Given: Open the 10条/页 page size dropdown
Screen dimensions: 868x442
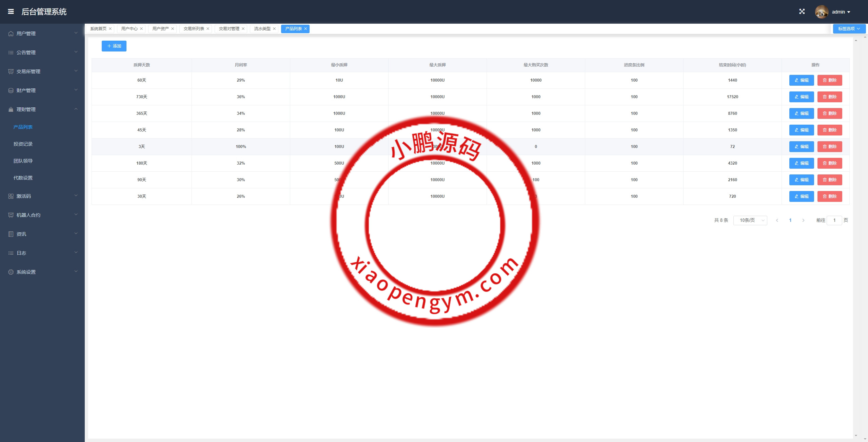Looking at the screenshot, I should tap(750, 220).
